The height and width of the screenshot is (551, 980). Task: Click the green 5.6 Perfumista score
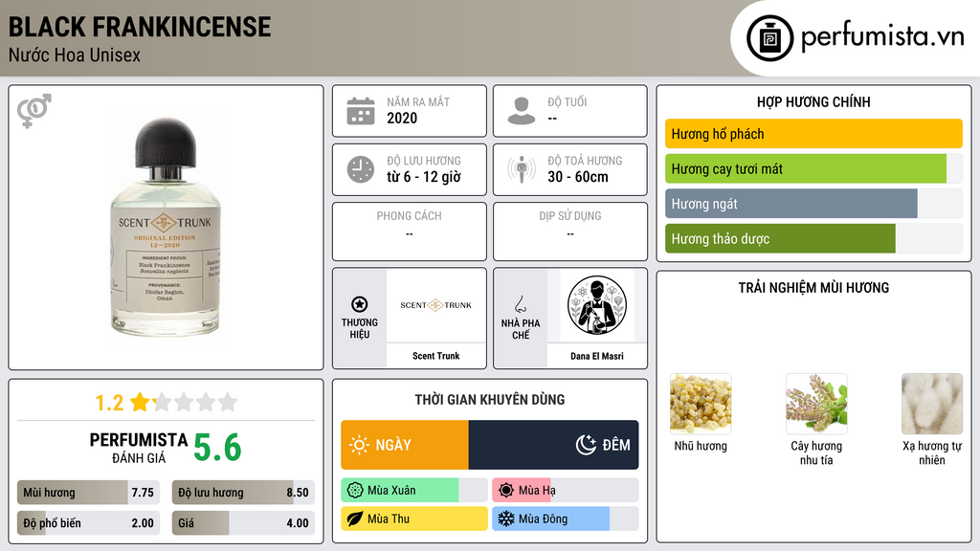point(217,448)
